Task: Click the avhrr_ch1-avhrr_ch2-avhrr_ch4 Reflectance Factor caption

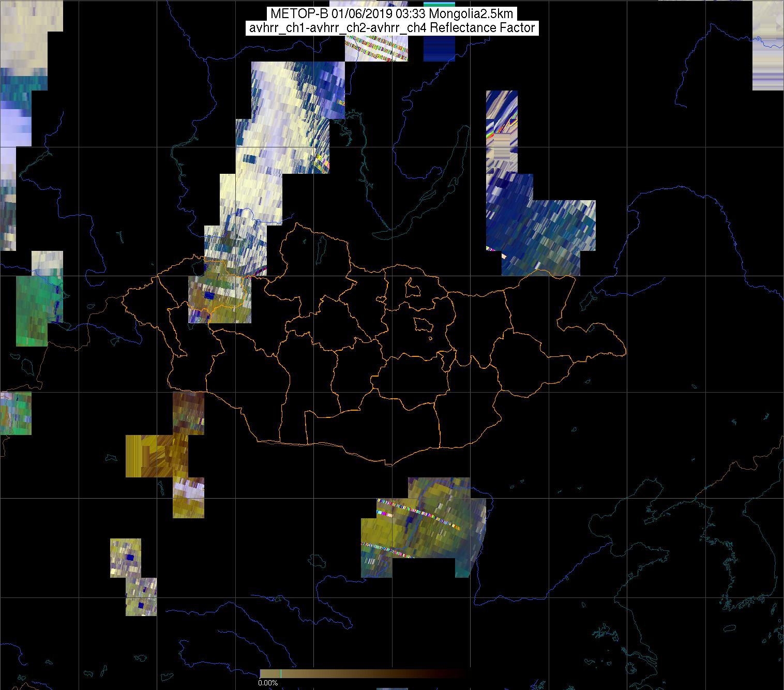Action: click(391, 28)
